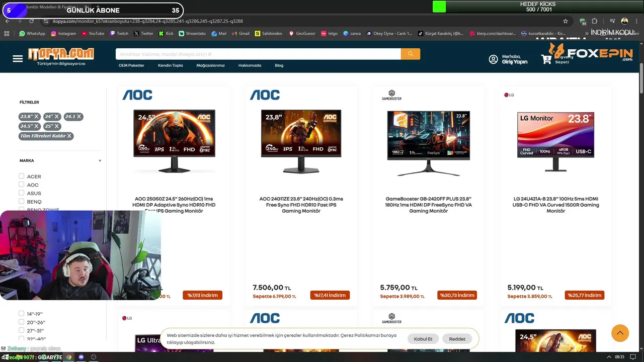This screenshot has width=644, height=362.
Task: Click the bookmark star in address bar
Action: click(566, 21)
